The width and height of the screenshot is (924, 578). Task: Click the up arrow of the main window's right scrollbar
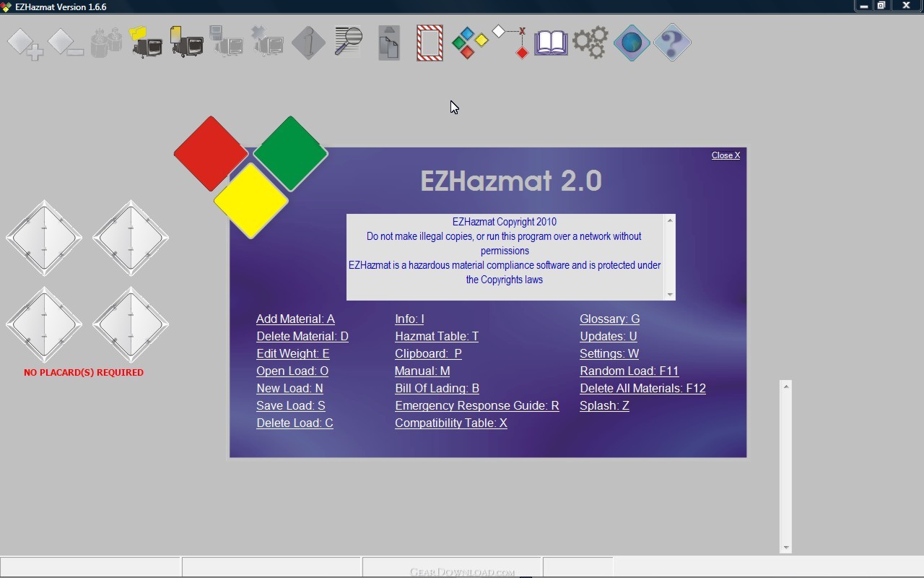click(x=786, y=387)
